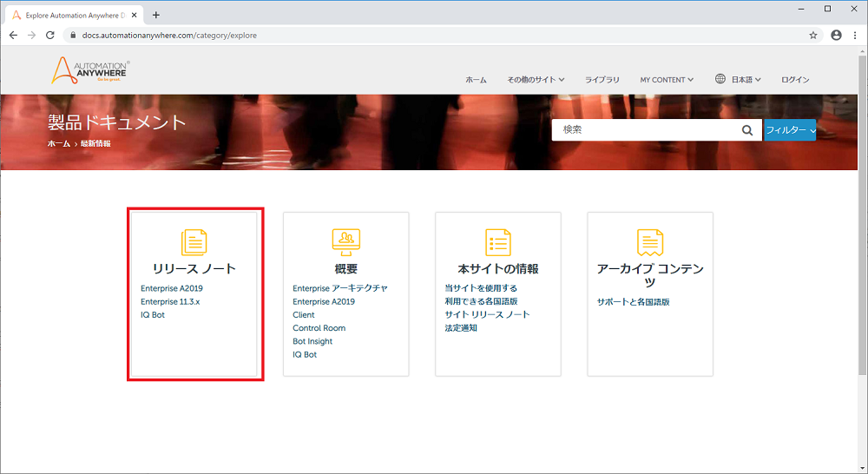868x474 pixels.
Task: Open IQ Bot link under リリース ノート
Action: [153, 315]
